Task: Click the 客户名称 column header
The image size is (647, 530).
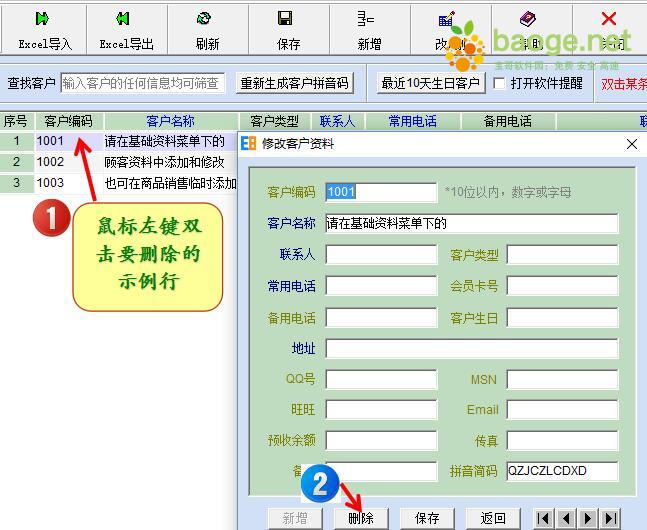Action: pyautogui.click(x=170, y=121)
